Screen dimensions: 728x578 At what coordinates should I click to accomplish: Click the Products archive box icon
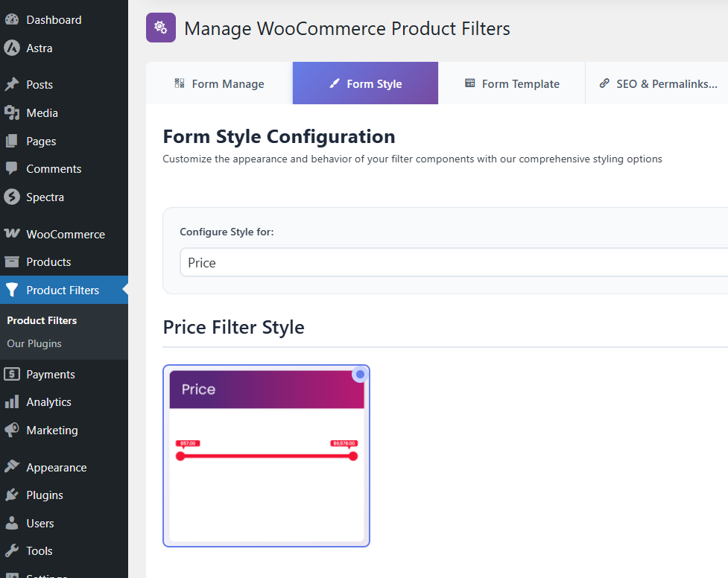pos(12,262)
